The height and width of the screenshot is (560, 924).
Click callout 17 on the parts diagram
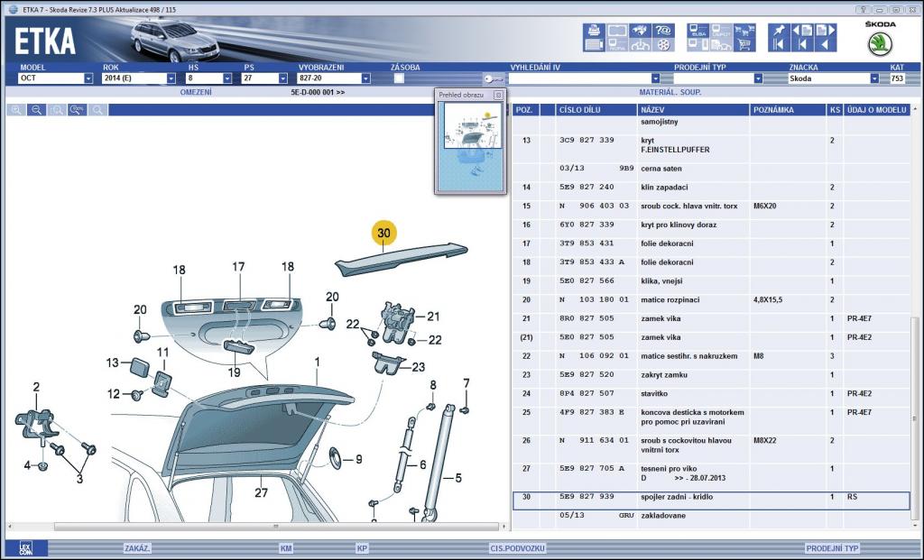[238, 267]
